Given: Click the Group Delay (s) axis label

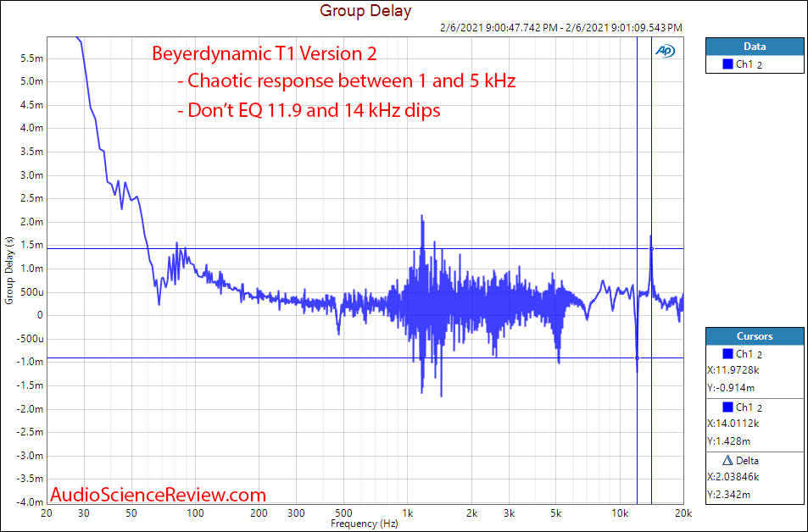Looking at the screenshot, I should pos(9,271).
